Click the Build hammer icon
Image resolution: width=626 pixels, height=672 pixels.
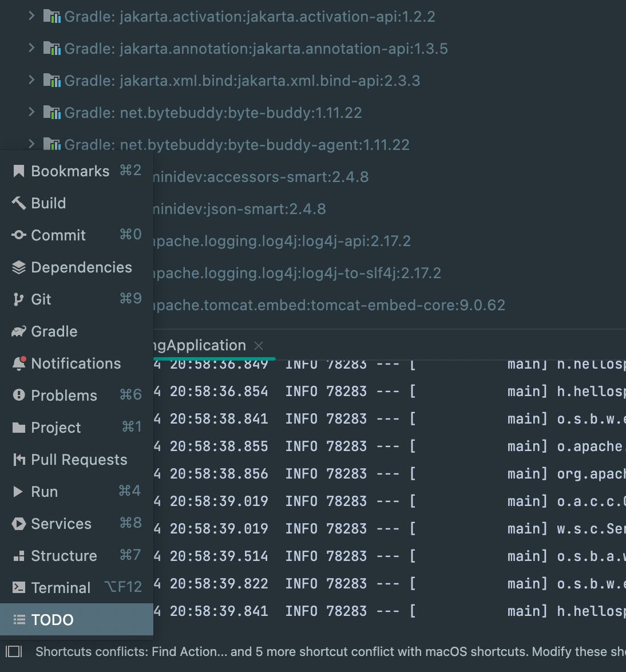[18, 203]
